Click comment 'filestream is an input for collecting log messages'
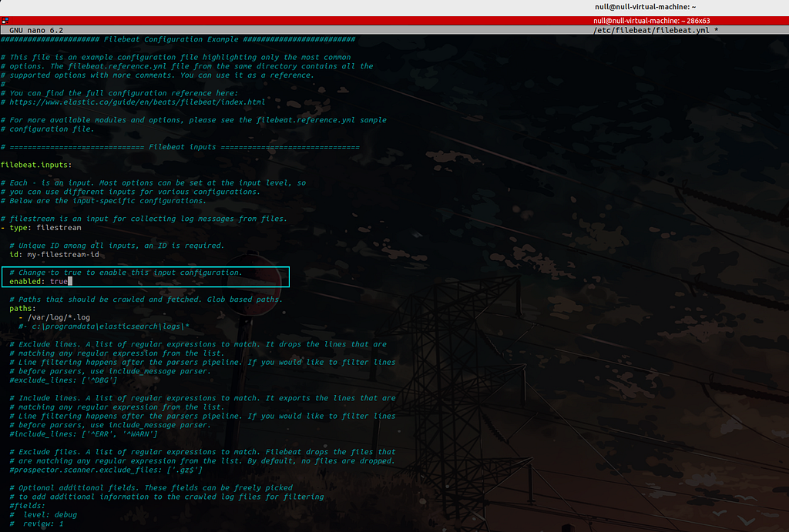This screenshot has height=532, width=789. (x=144, y=219)
